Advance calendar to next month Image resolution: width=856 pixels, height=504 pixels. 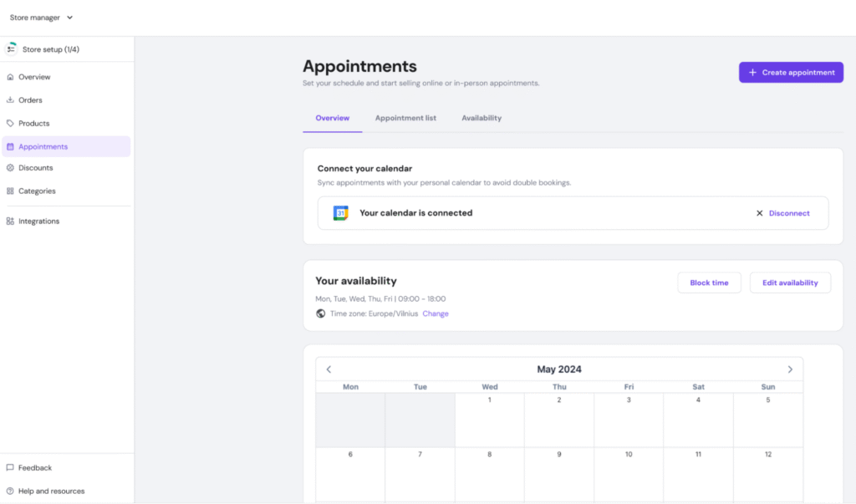tap(790, 369)
